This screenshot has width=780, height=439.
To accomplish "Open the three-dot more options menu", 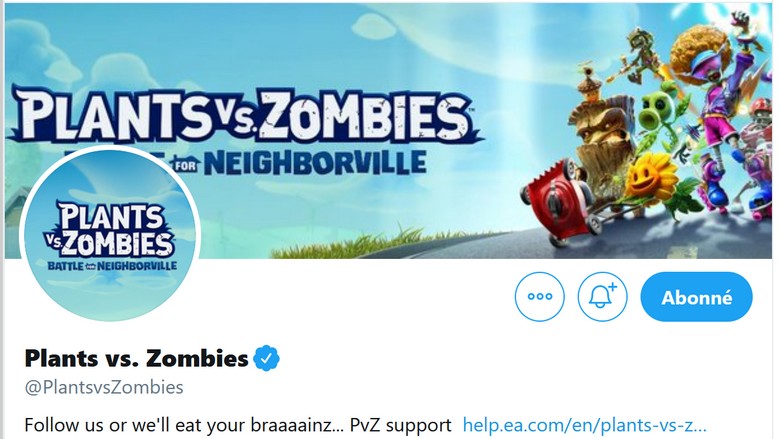I will tap(540, 297).
